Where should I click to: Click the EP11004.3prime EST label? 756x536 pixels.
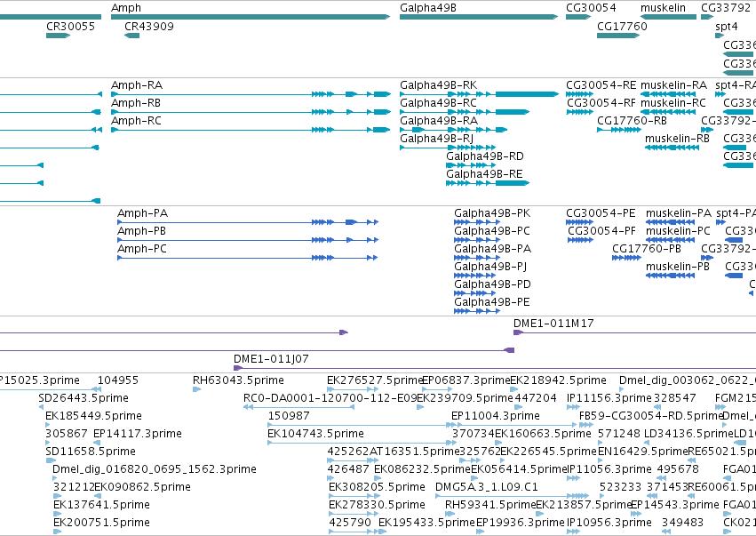tap(495, 416)
